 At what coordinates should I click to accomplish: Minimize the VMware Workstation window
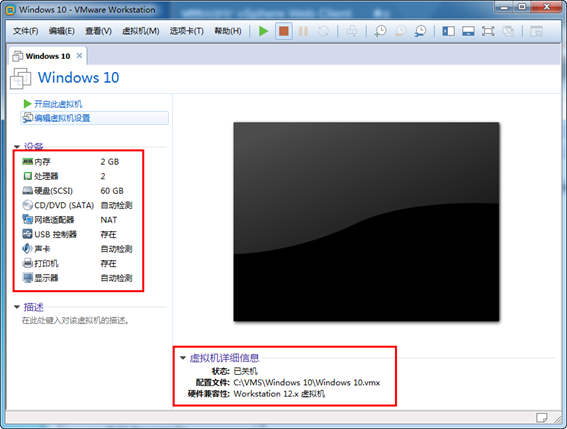[x=504, y=7]
